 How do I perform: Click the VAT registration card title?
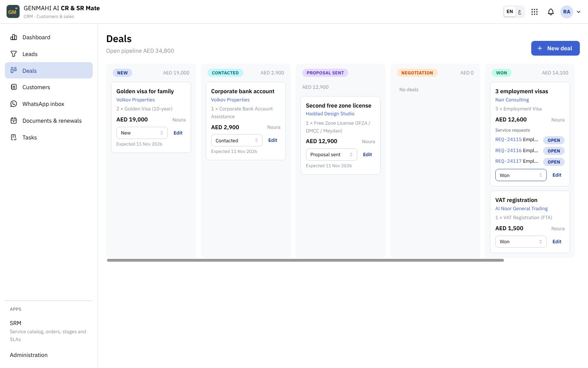click(x=516, y=200)
